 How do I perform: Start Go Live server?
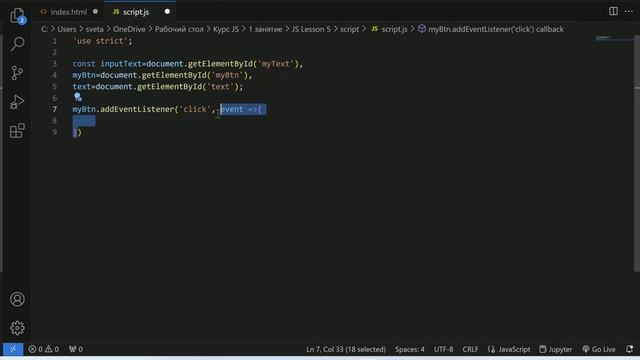pos(599,349)
